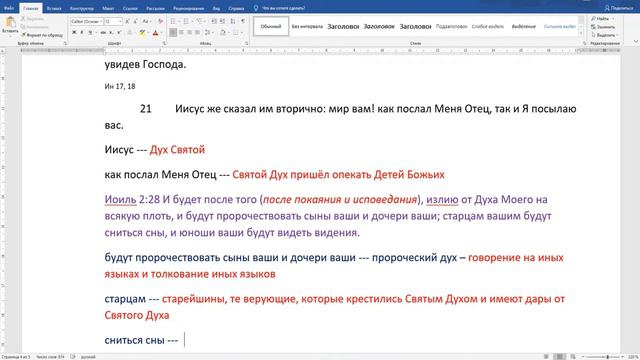Decrease font size with the shrink-font icon
Viewport: 640px width, 360px height.
click(135, 21)
